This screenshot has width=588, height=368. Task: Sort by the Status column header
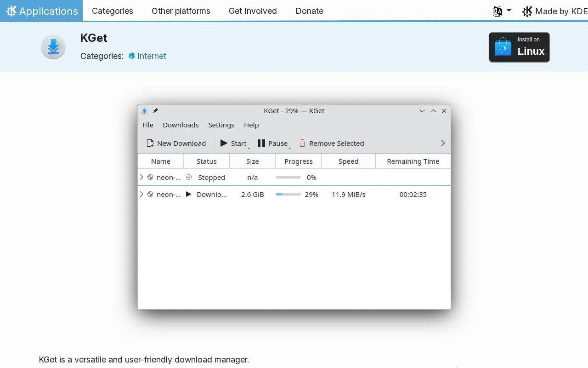click(x=207, y=161)
